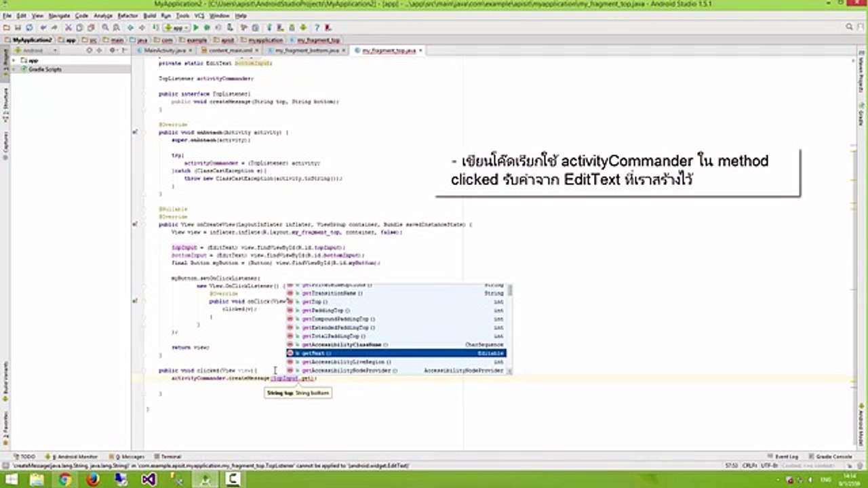
Task: Click the Open folder toolbar icon
Action: pos(6,28)
